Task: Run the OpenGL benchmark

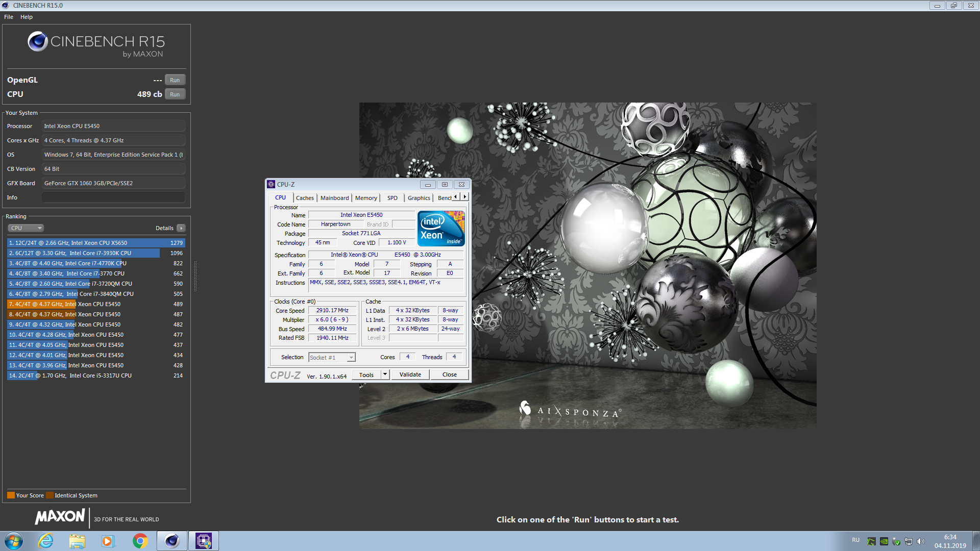Action: tap(175, 80)
